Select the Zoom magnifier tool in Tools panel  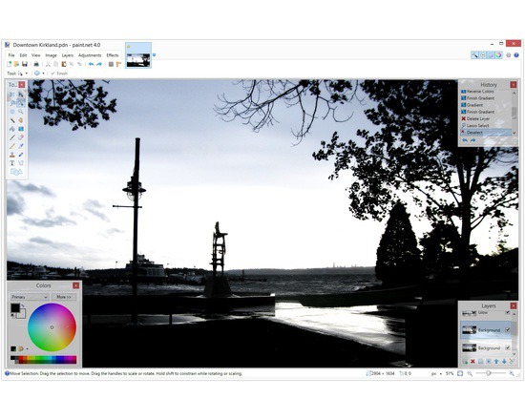point(21,112)
